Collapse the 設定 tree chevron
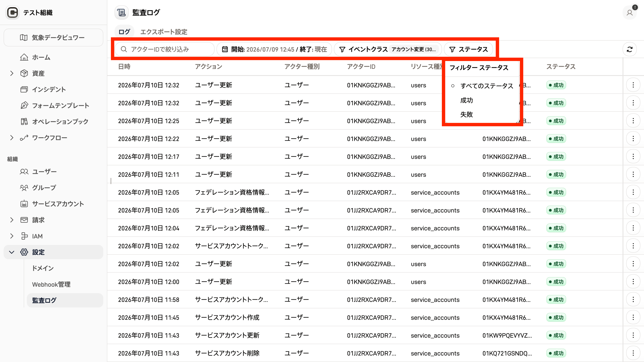 click(11, 252)
